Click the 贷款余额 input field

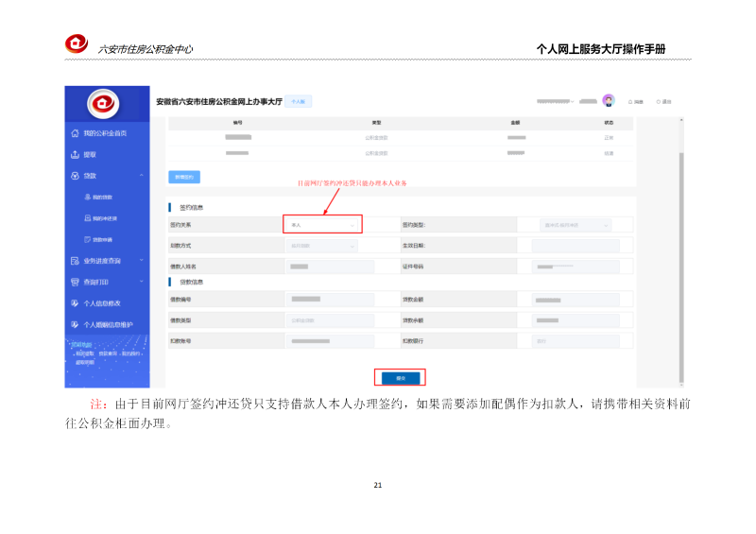(576, 320)
